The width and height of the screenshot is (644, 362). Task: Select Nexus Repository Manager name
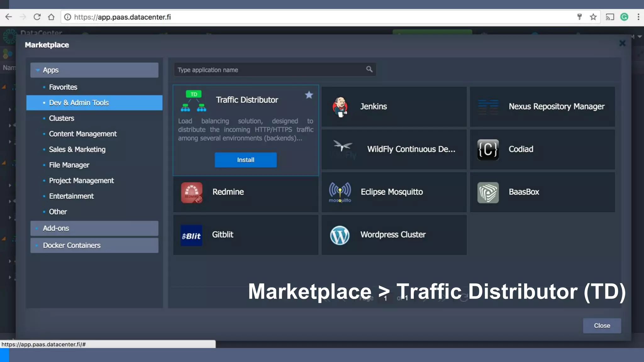[557, 107]
